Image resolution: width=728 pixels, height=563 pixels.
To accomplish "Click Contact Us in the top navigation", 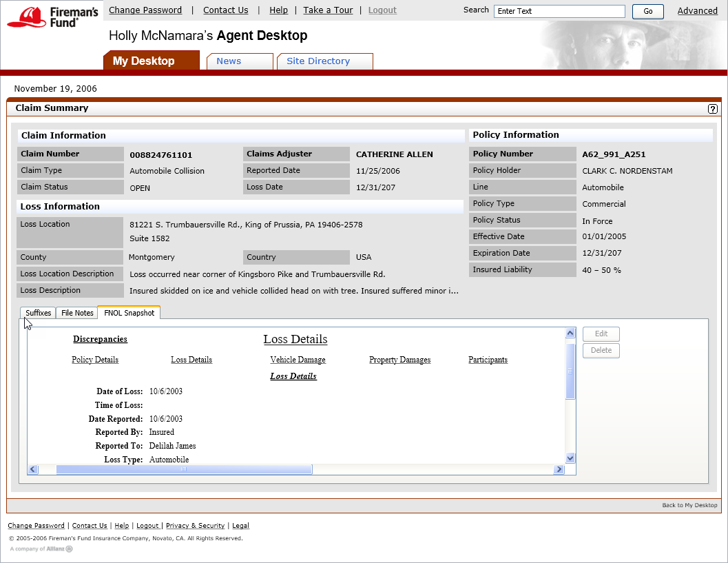I will 226,10.
